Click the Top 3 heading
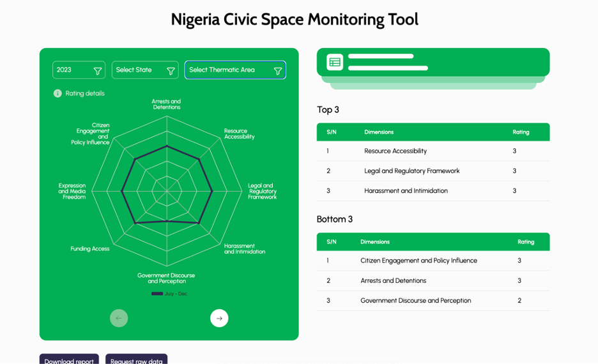 tap(328, 110)
